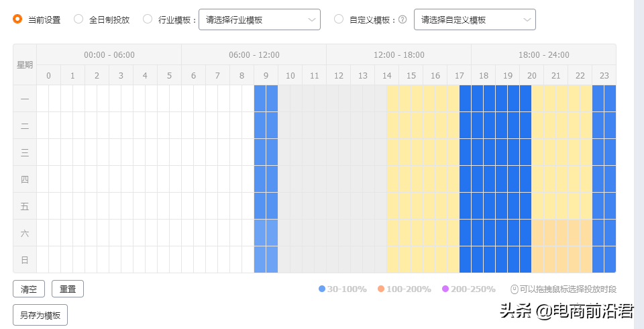Click the 日 (Sunday) row label
Image resolution: width=644 pixels, height=329 pixels.
click(25, 260)
